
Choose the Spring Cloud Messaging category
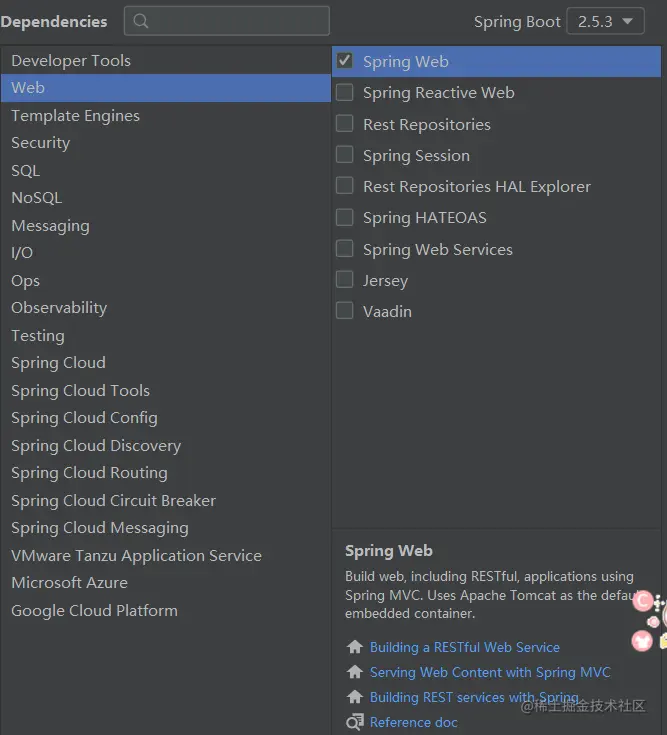coord(165,528)
